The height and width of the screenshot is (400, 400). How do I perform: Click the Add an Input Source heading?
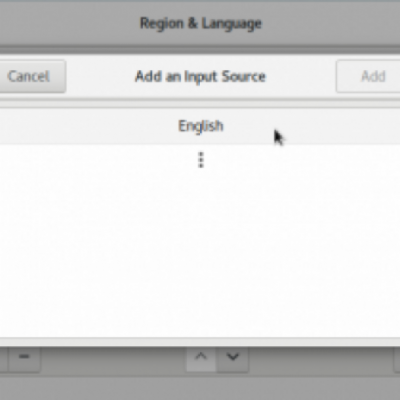pyautogui.click(x=200, y=76)
